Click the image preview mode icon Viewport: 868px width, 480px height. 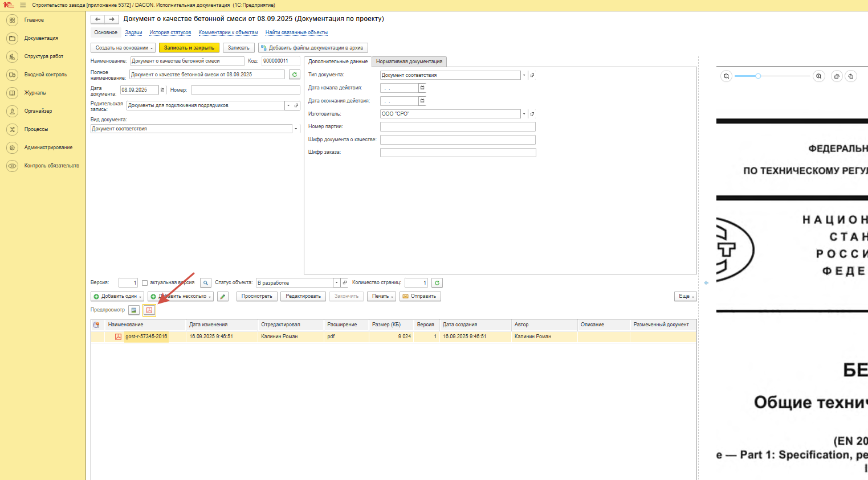pos(133,310)
